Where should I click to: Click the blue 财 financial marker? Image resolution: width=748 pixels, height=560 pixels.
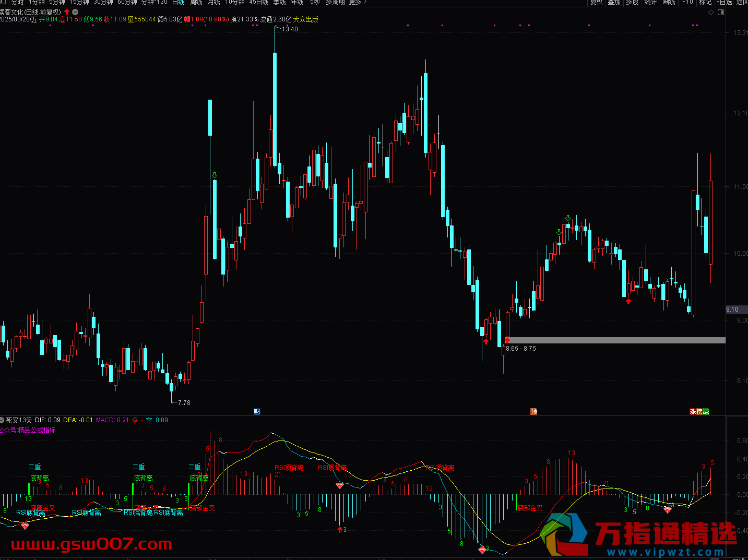tap(257, 412)
